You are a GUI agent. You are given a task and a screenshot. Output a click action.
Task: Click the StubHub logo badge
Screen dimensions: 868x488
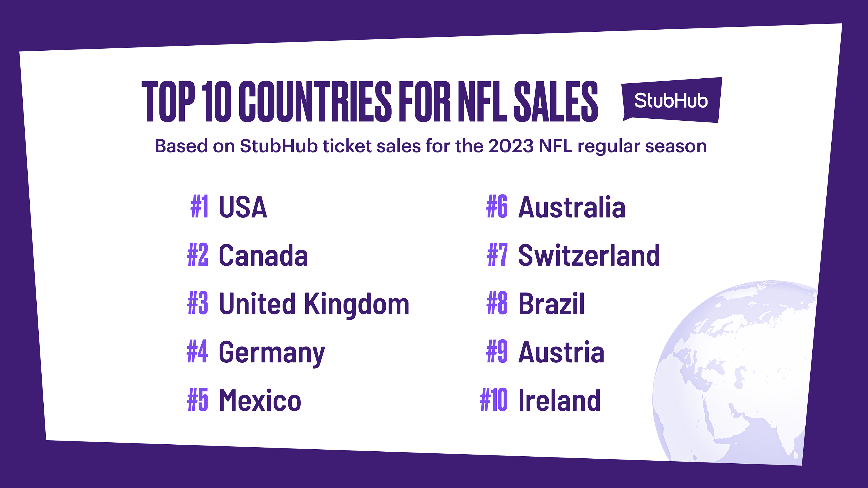coord(671,100)
